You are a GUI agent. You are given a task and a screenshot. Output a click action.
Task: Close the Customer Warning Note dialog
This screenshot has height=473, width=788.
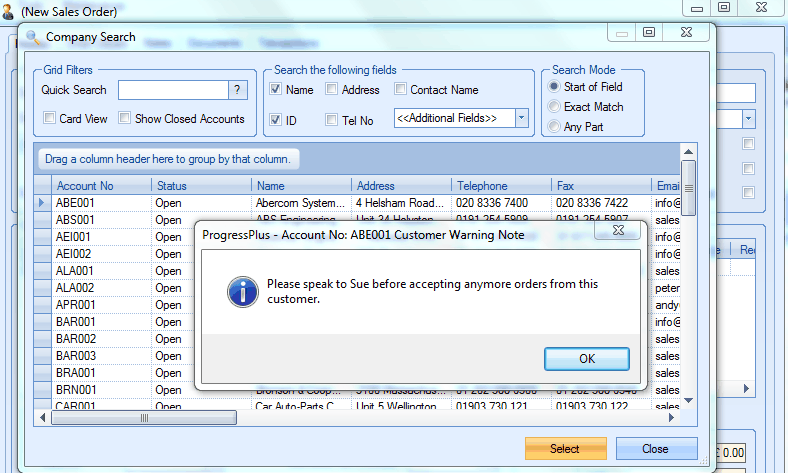point(618,230)
